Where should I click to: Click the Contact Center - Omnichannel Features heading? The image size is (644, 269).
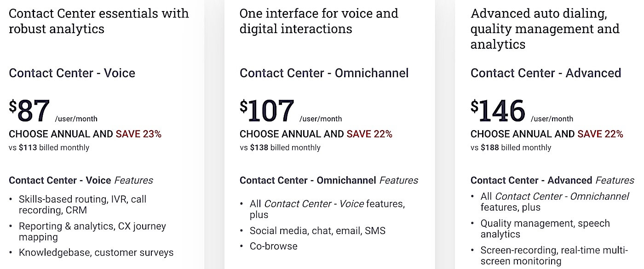(329, 180)
